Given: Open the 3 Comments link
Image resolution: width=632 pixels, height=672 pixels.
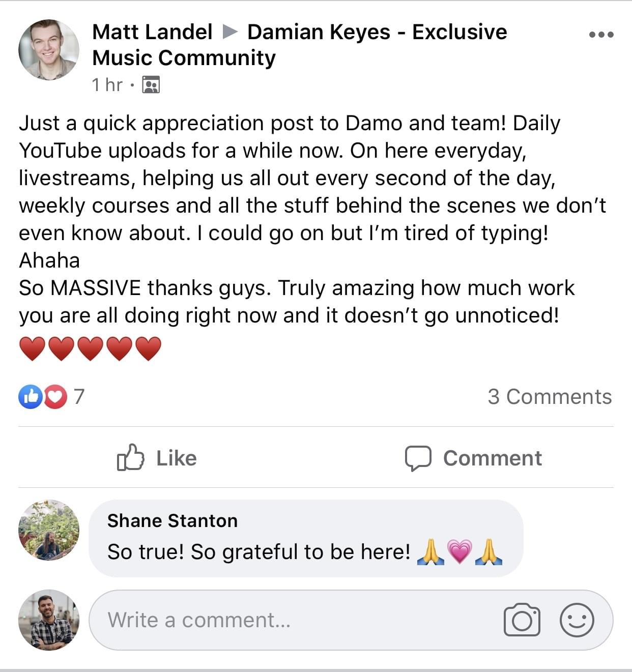Looking at the screenshot, I should point(550,397).
